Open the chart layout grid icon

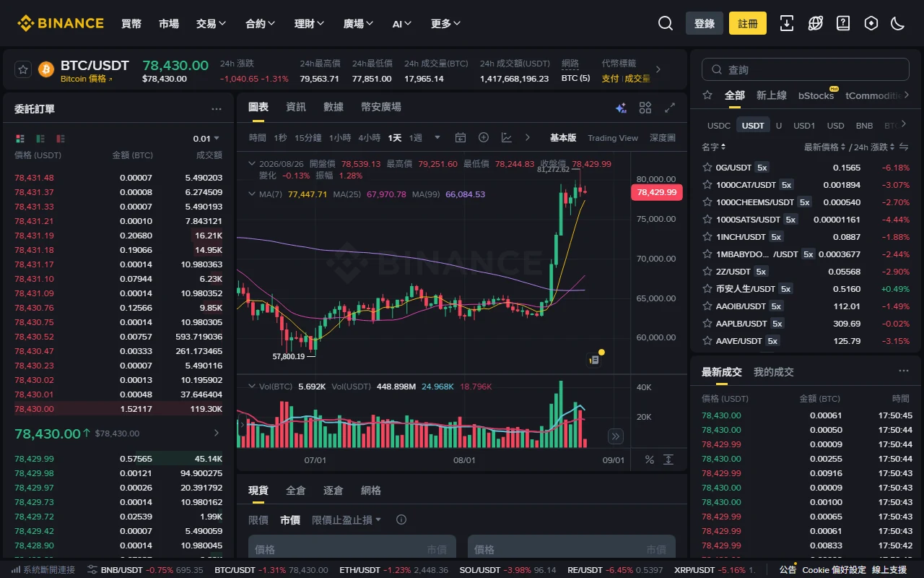click(645, 108)
